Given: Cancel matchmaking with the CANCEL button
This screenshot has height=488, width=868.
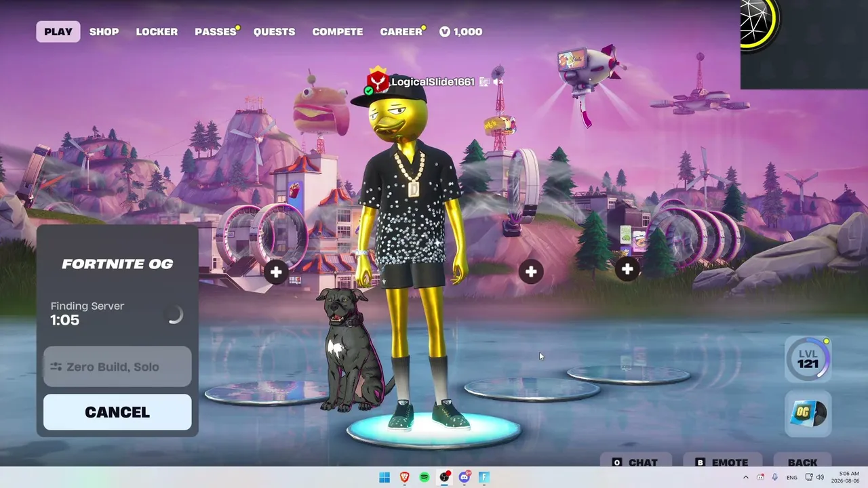Looking at the screenshot, I should click(117, 412).
